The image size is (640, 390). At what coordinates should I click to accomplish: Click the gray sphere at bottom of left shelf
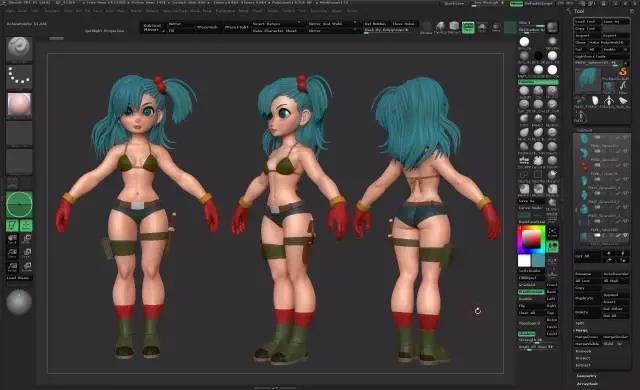point(19,302)
